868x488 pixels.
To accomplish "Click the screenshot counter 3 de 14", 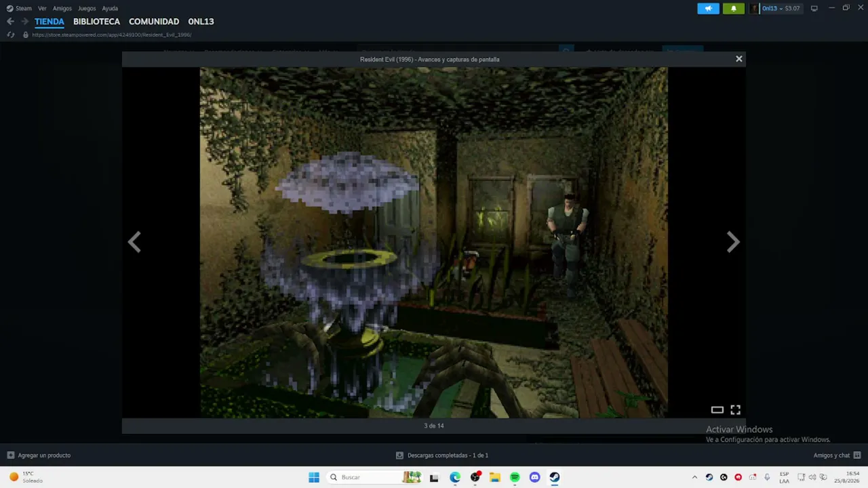I will tap(434, 426).
